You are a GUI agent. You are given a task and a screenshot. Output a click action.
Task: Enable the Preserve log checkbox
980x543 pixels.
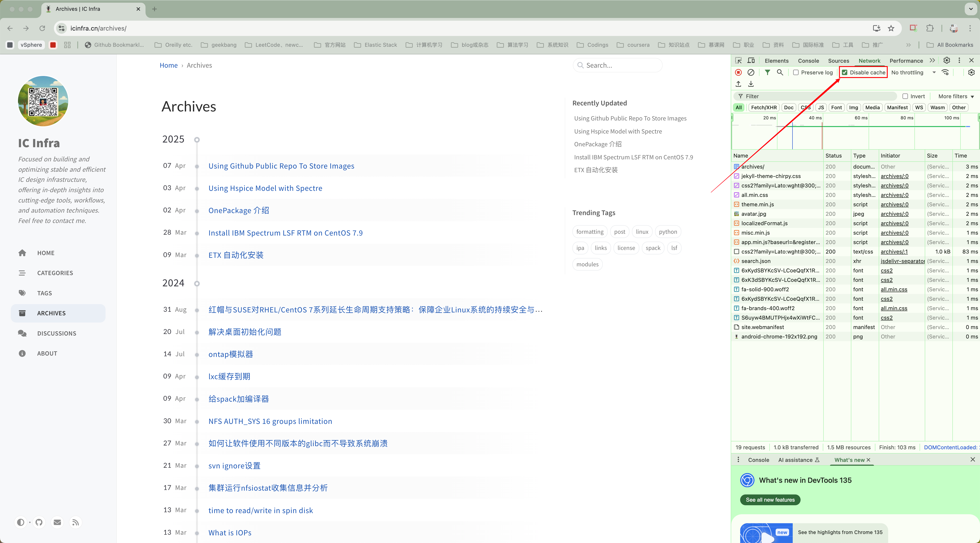[796, 72]
